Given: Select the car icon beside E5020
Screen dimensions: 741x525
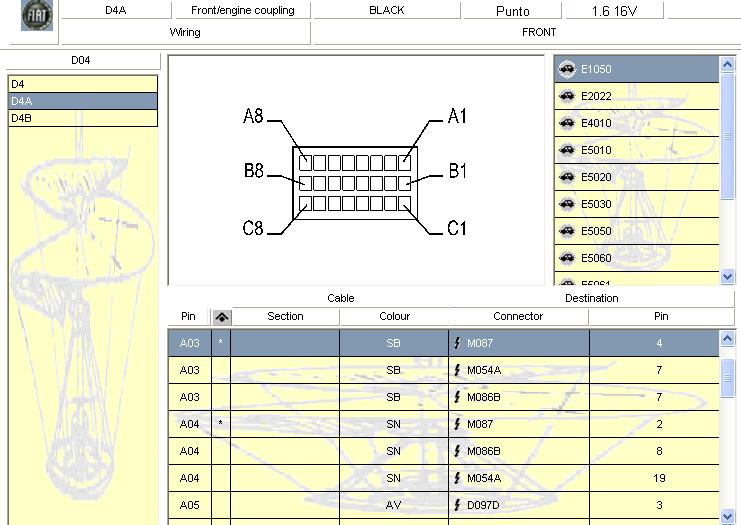Looking at the screenshot, I should (x=567, y=177).
